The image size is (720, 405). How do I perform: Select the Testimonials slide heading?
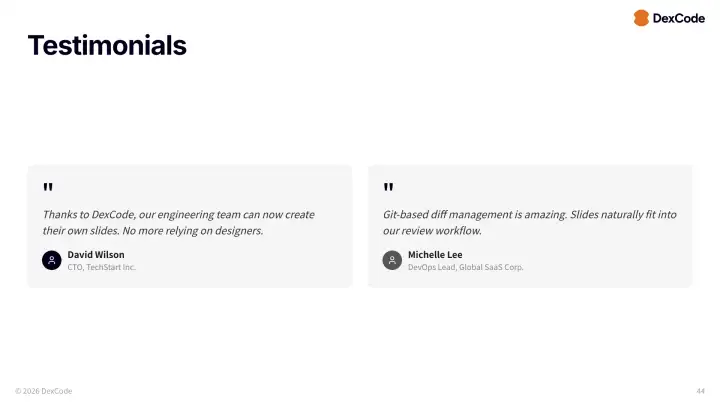[x=107, y=45]
